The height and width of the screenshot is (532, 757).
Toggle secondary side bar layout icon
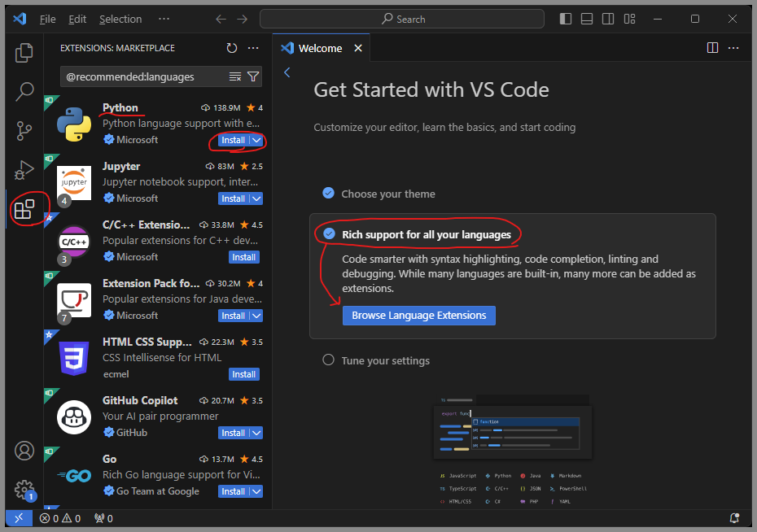(608, 19)
